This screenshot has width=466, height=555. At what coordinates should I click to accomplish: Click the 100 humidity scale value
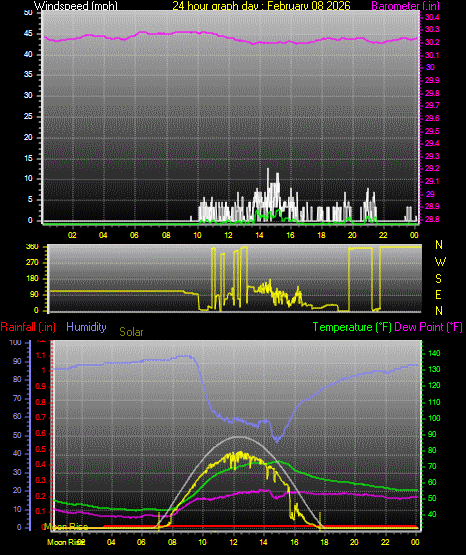(16, 342)
